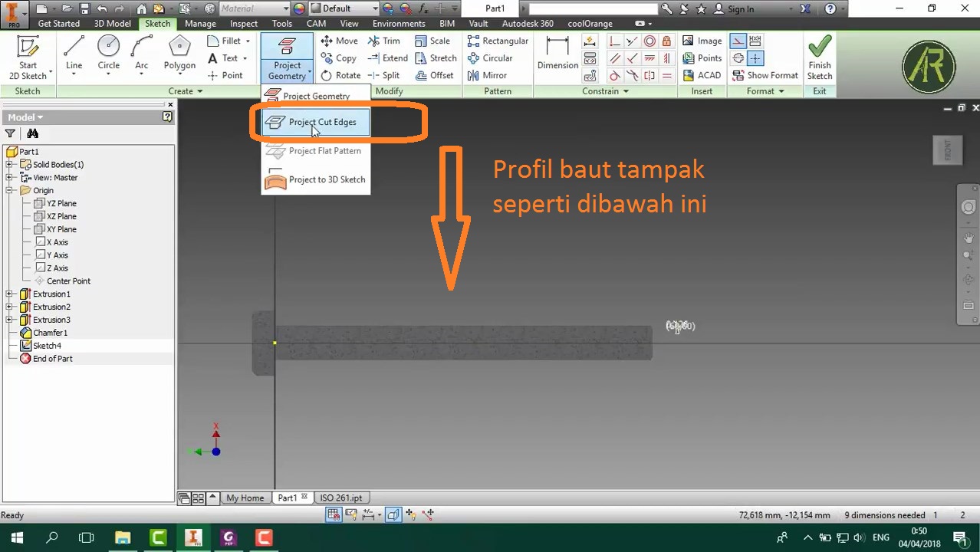
Task: Toggle Slice Graphics in the status bar
Action: point(393,514)
